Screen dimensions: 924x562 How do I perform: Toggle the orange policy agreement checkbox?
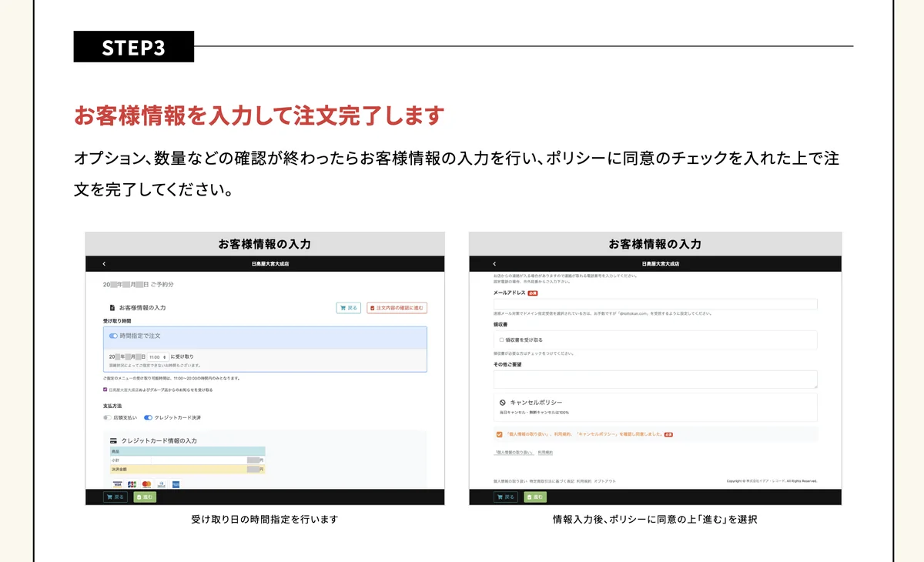point(500,434)
